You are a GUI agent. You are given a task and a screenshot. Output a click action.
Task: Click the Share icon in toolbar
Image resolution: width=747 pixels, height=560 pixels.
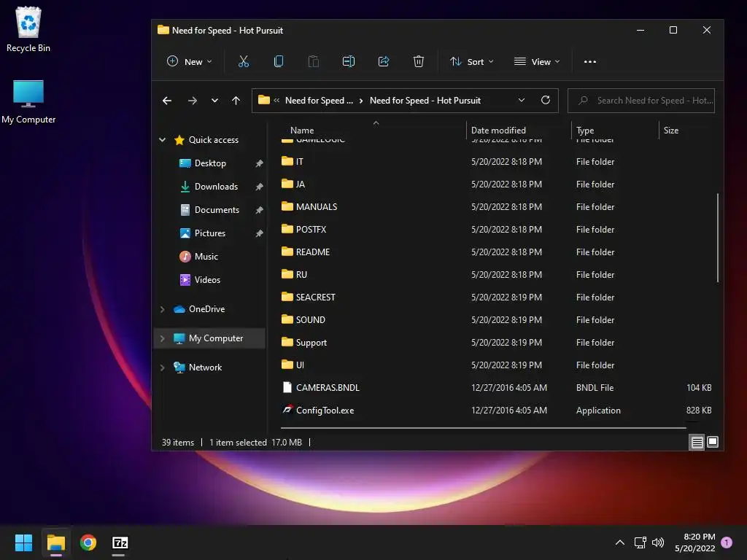[384, 61]
